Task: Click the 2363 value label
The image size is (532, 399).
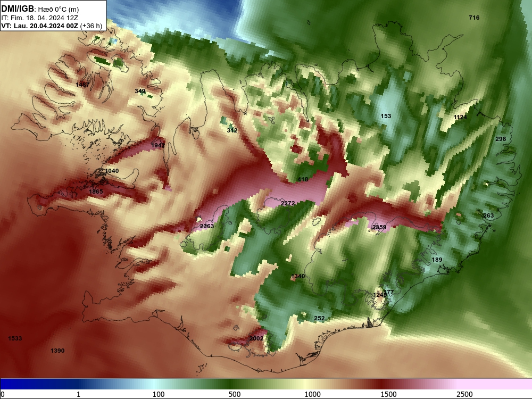Action: click(207, 226)
